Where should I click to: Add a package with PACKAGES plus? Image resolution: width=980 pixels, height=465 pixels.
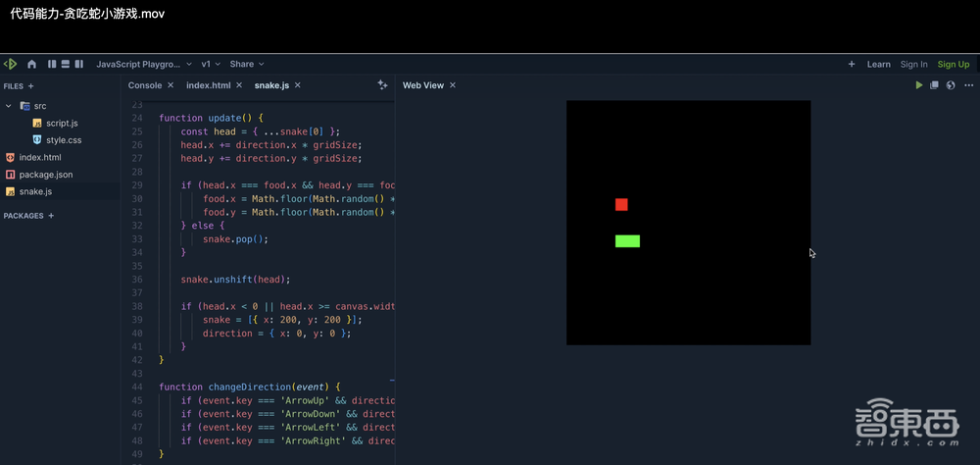[51, 215]
